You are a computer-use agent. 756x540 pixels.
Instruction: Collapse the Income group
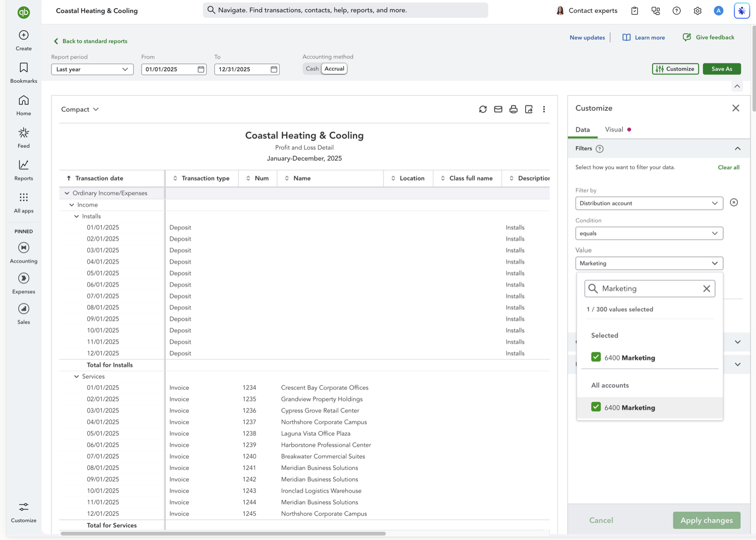pyautogui.click(x=72, y=205)
